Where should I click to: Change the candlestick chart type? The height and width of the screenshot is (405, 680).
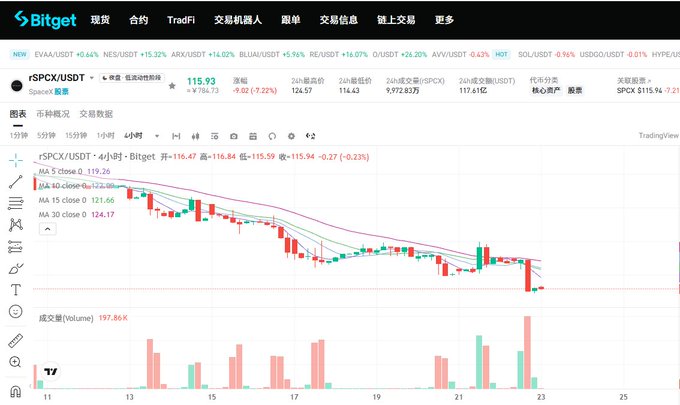(196, 136)
